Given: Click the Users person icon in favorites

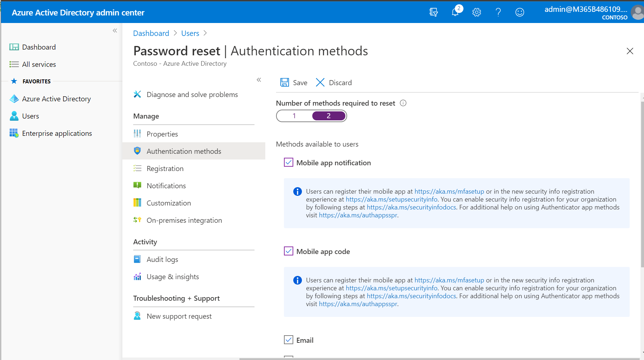Looking at the screenshot, I should pyautogui.click(x=14, y=116).
